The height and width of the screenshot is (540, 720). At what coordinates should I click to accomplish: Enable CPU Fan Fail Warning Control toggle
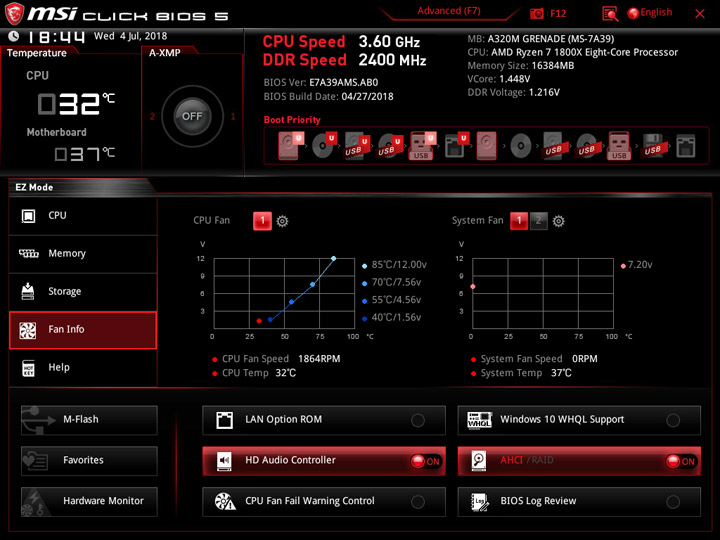(x=418, y=502)
